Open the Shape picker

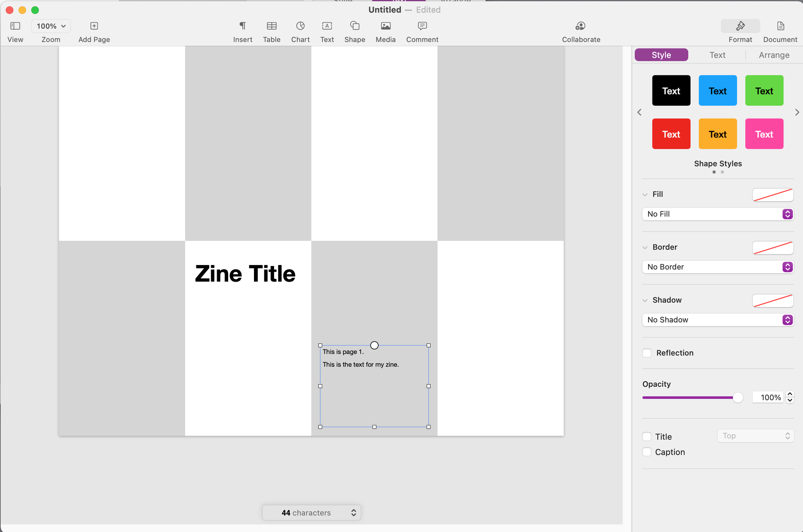coord(354,30)
